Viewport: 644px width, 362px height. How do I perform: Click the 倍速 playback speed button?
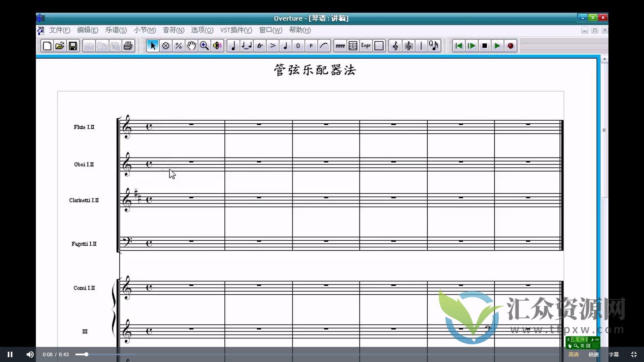(x=593, y=354)
